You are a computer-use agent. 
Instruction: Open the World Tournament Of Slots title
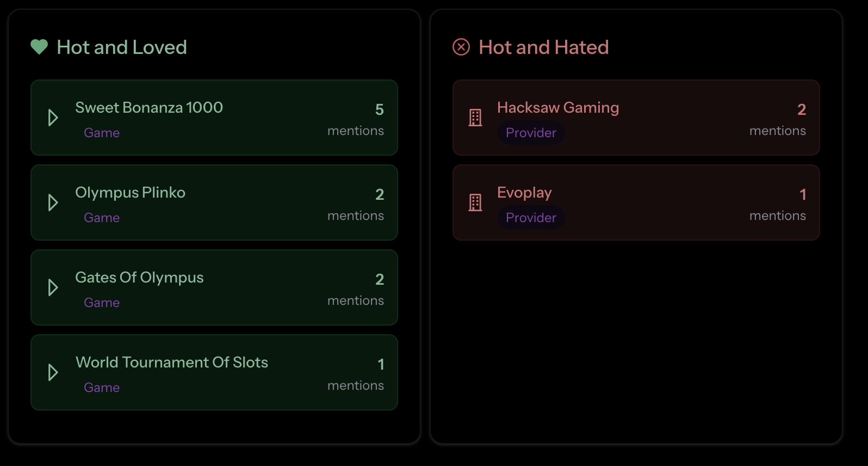coord(172,363)
